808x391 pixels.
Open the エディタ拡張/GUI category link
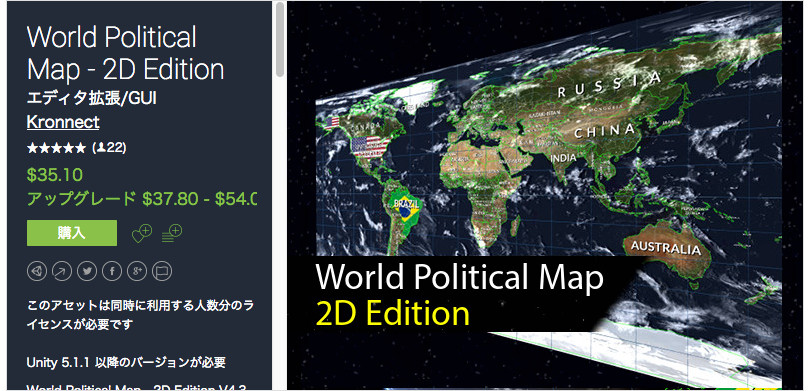pos(91,98)
